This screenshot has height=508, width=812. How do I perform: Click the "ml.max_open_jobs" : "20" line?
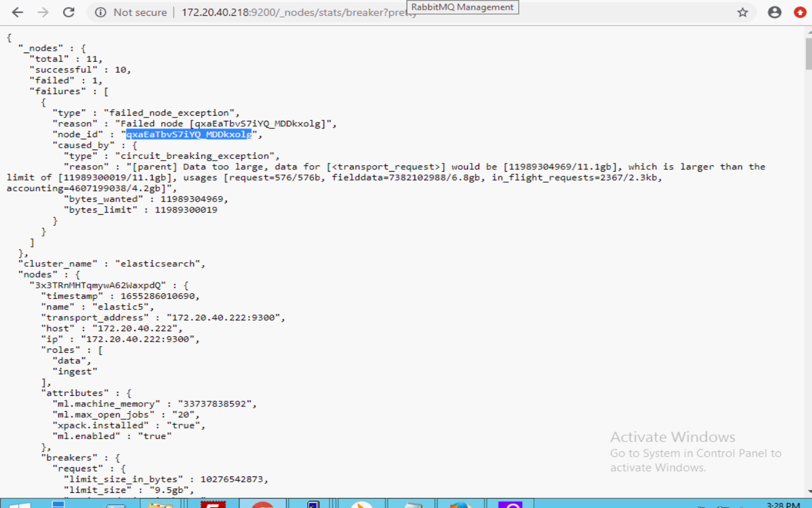(x=126, y=415)
